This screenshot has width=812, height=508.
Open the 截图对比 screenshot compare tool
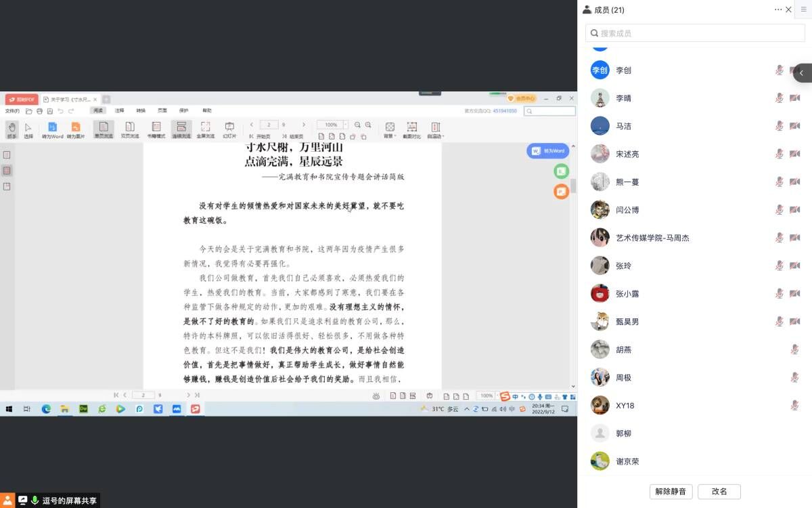(x=411, y=129)
